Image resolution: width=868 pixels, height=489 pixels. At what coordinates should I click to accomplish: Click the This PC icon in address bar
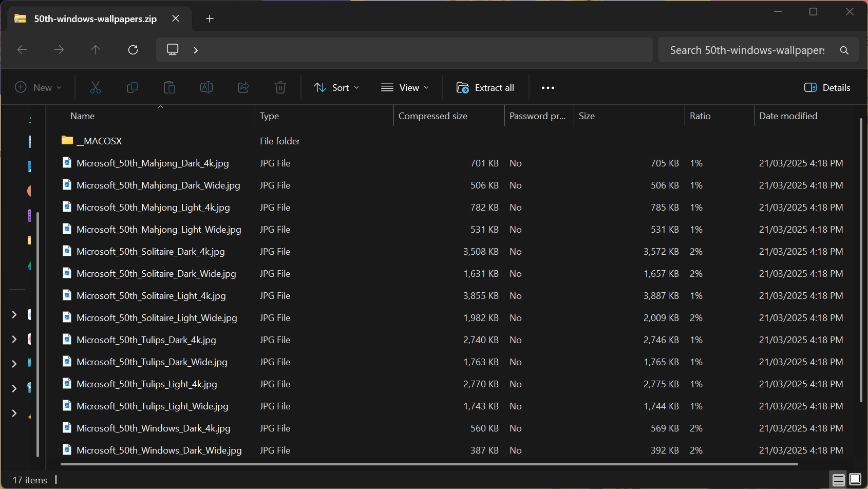[173, 50]
